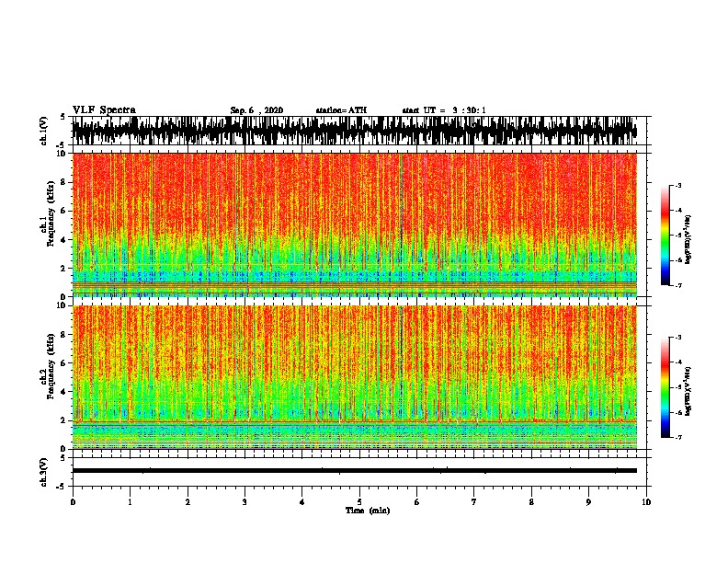Image resolution: width=728 pixels, height=563 pixels.
Task: Click the ch.2 color bar log(PSD) unit label
Action: pos(688,391)
